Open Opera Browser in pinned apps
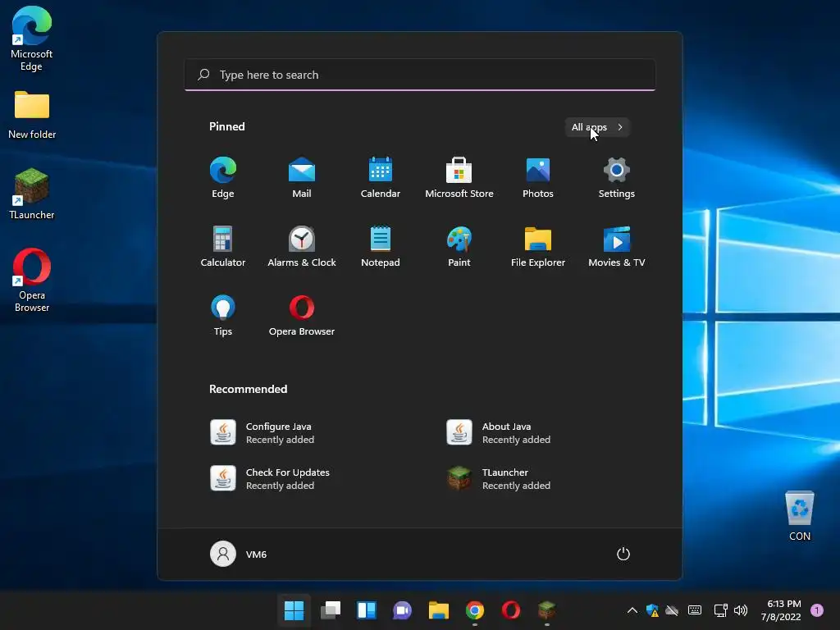 [302, 316]
